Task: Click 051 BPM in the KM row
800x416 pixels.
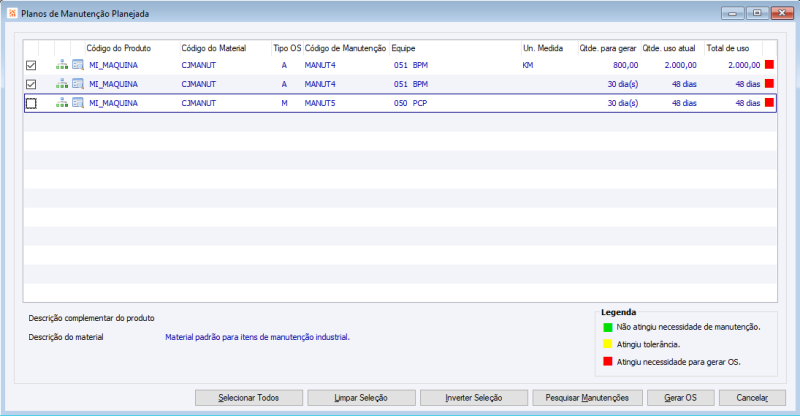Action: point(411,65)
